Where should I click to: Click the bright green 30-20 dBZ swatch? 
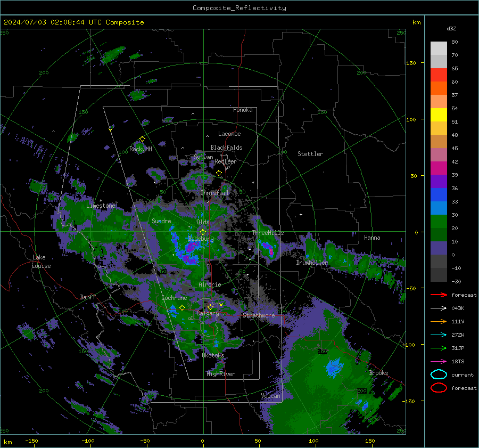click(439, 222)
